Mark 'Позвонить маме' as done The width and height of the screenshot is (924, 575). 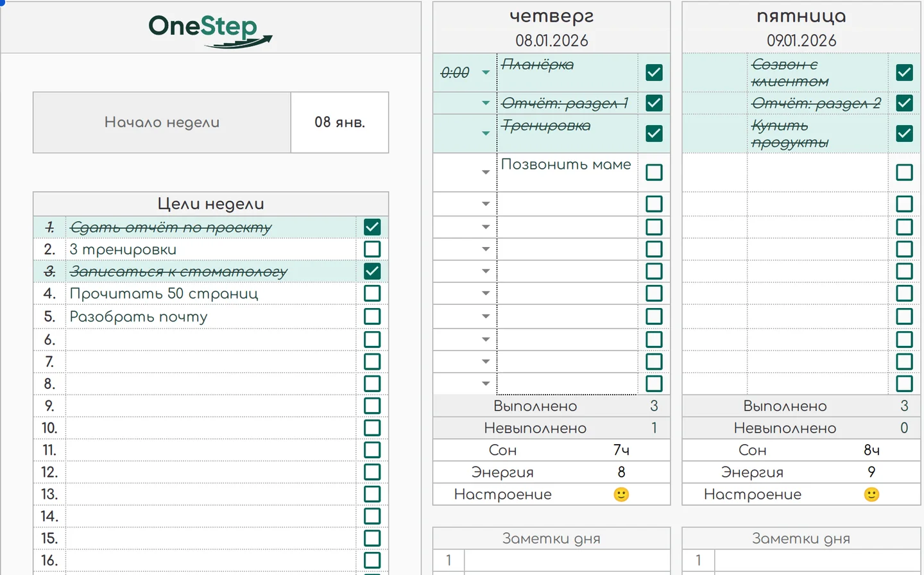654,172
